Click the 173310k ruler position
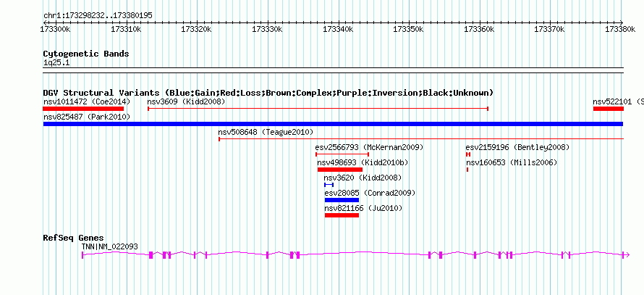The width and height of the screenshot is (644, 295). tap(127, 30)
